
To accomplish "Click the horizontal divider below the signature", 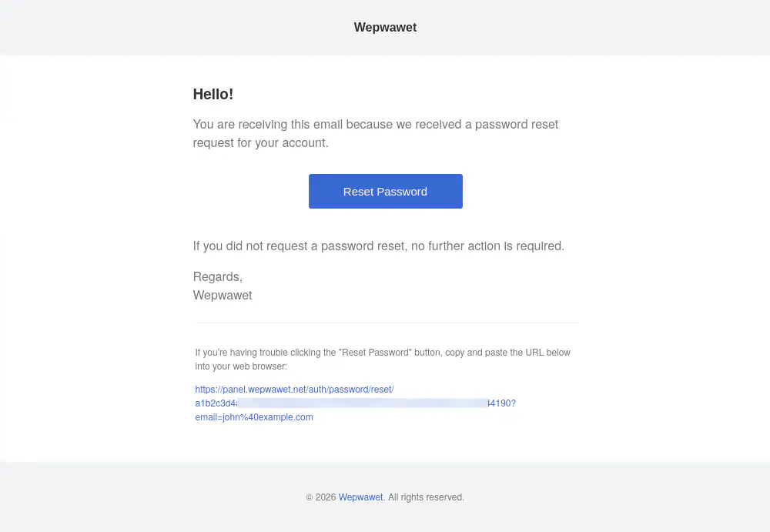I will point(385,323).
